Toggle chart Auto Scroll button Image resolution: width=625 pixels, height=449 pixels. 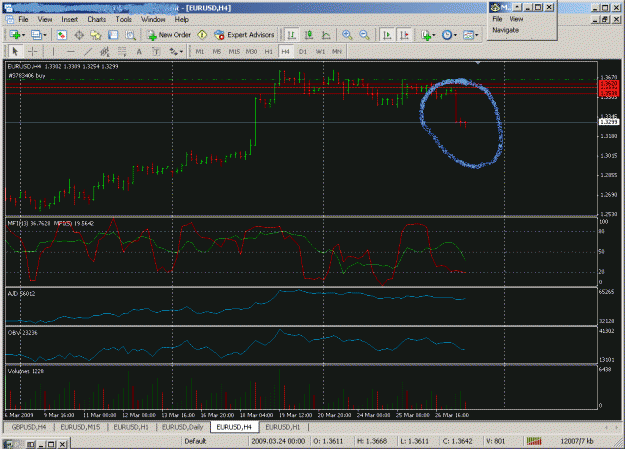[387, 35]
